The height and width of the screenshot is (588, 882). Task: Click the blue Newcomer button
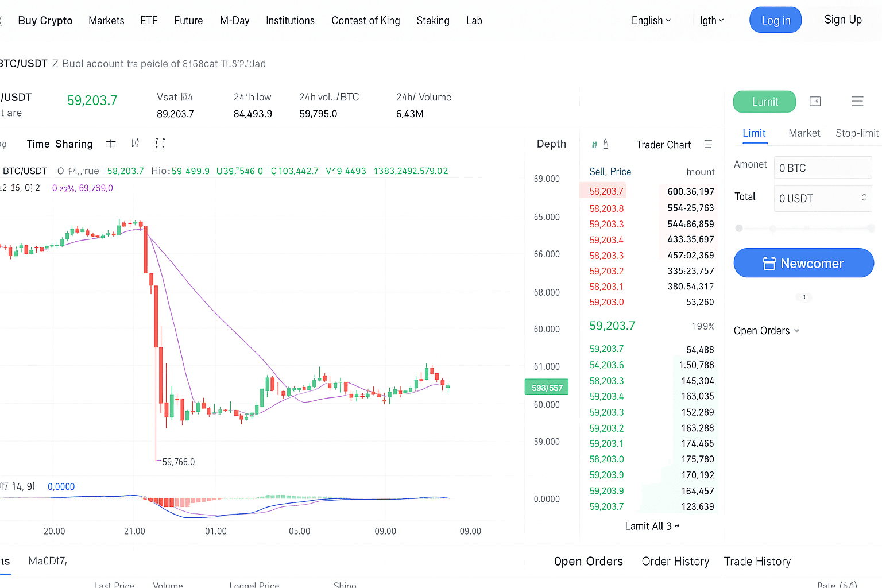[x=803, y=263]
